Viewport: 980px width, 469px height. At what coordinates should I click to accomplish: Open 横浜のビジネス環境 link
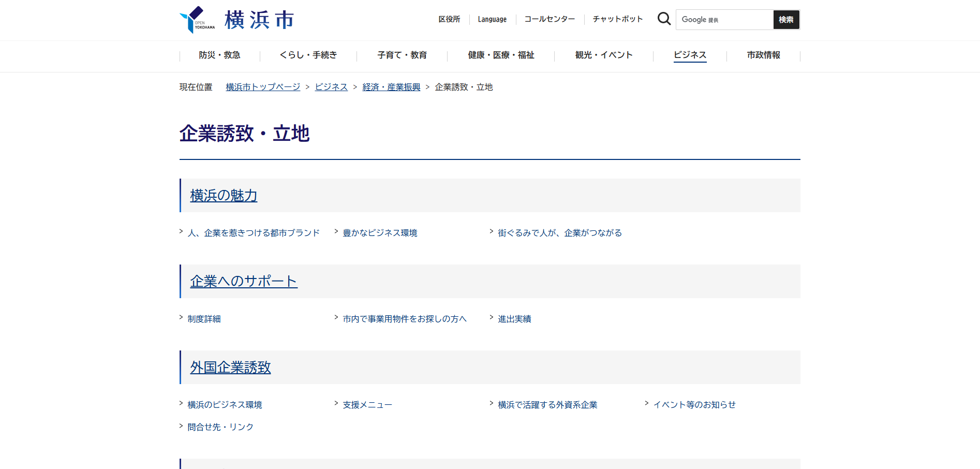[x=225, y=405]
